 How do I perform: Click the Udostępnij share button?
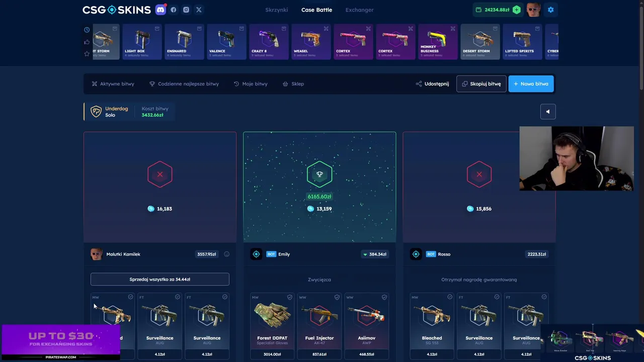432,84
